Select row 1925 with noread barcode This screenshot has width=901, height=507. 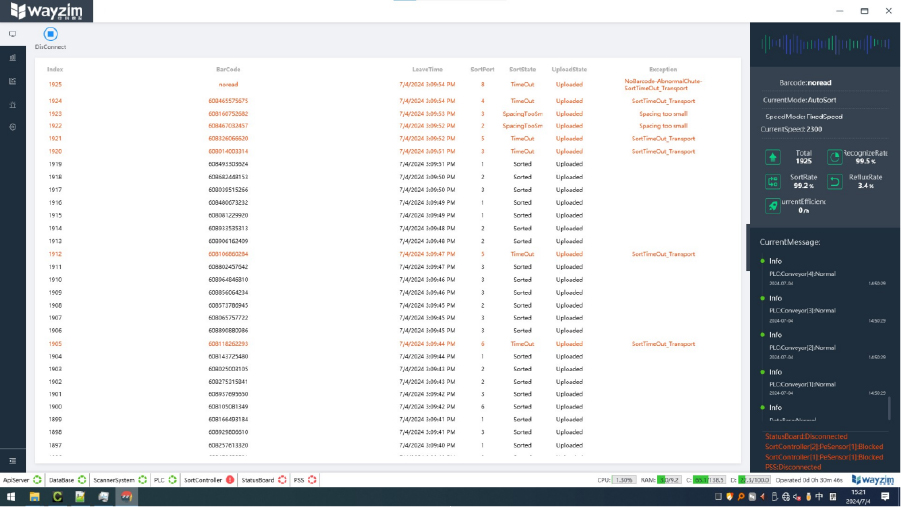click(388, 84)
